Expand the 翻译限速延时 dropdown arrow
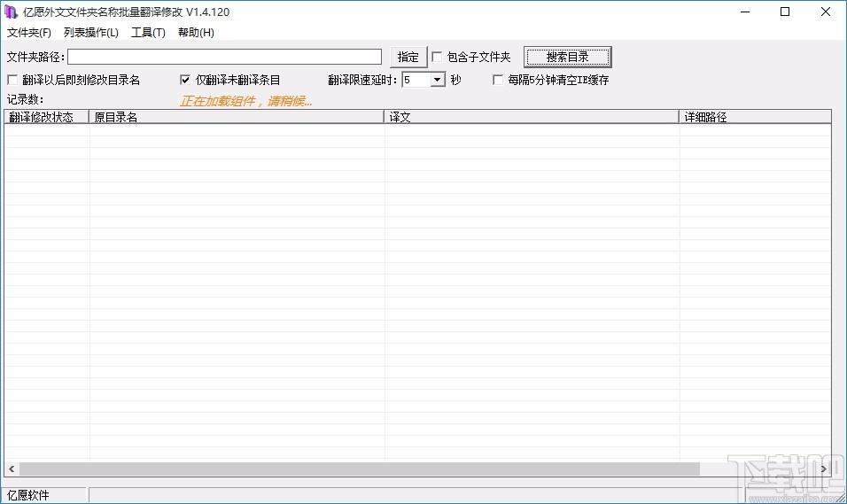Image resolution: width=847 pixels, height=504 pixels. pos(438,80)
